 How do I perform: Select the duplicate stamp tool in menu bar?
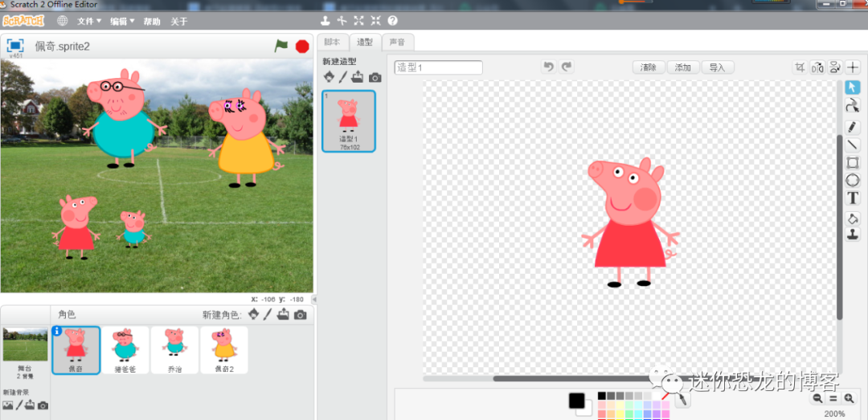click(x=325, y=21)
